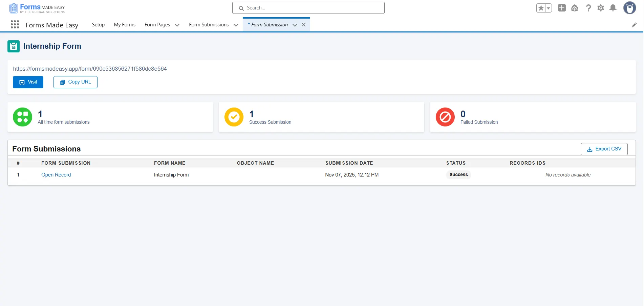
Task: Switch to the Setup tab
Action: 98,25
